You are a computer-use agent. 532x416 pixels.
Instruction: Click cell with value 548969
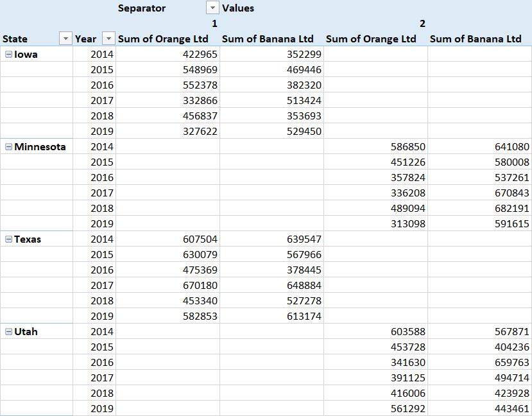(x=167, y=69)
